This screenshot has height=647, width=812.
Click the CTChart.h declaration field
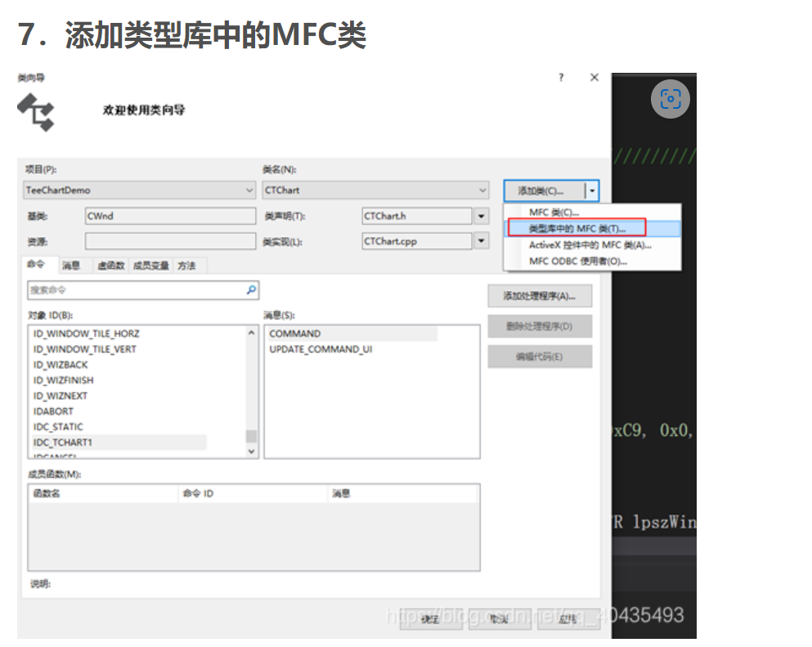coord(417,216)
